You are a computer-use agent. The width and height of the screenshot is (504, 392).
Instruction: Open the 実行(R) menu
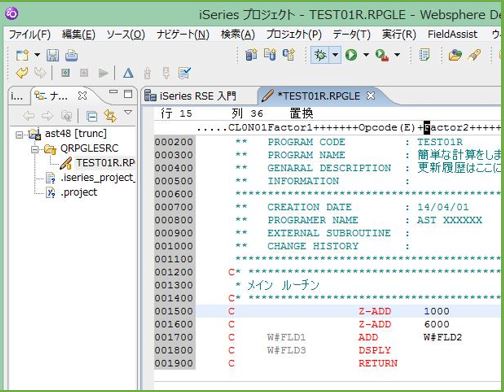tap(399, 34)
